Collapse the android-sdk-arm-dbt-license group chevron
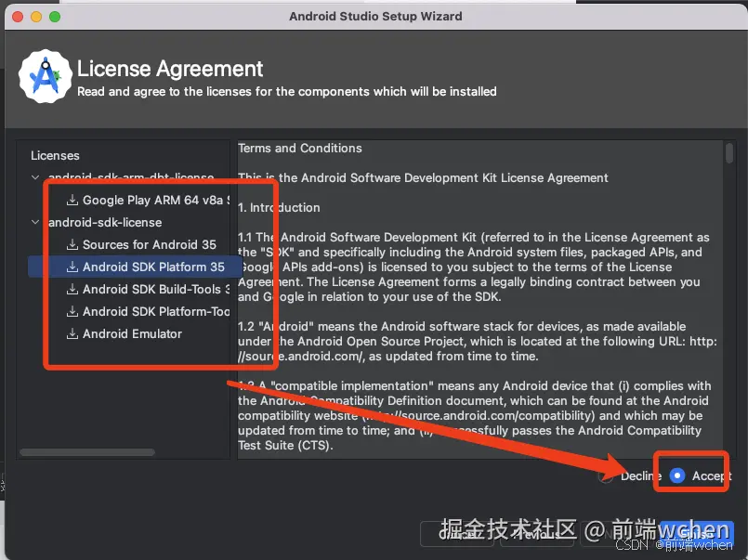The height and width of the screenshot is (560, 748). (35, 177)
